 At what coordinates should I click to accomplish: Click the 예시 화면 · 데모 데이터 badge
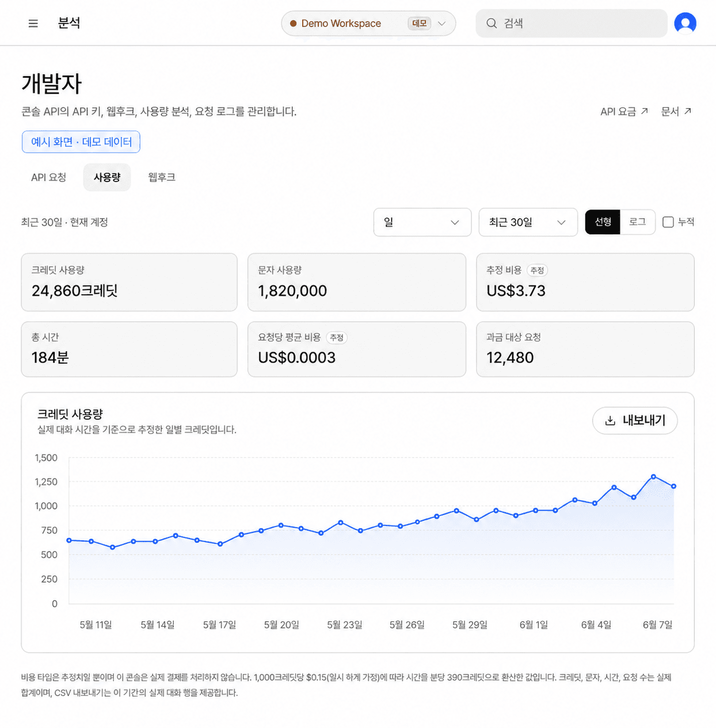(x=81, y=142)
